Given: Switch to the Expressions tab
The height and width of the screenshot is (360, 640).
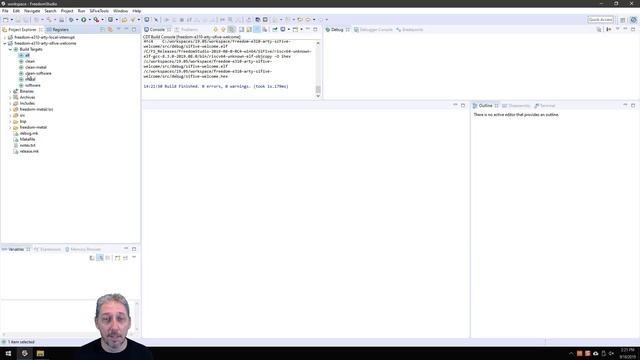Looking at the screenshot, I should click(47, 249).
